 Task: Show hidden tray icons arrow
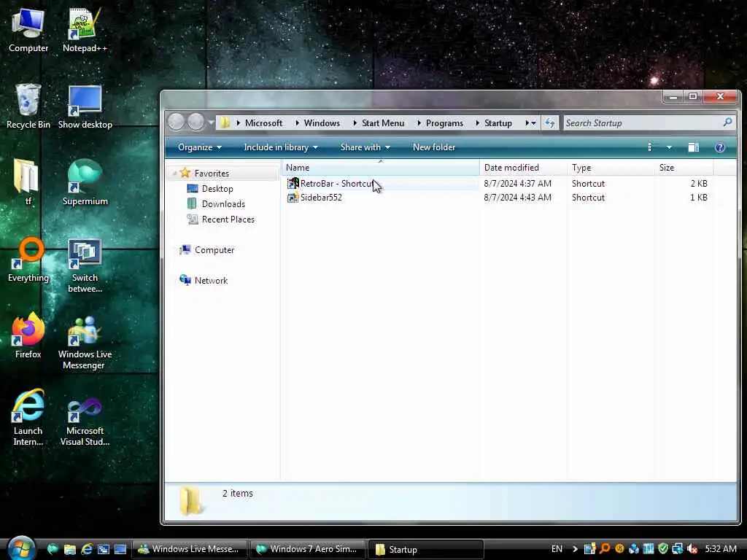[575, 549]
